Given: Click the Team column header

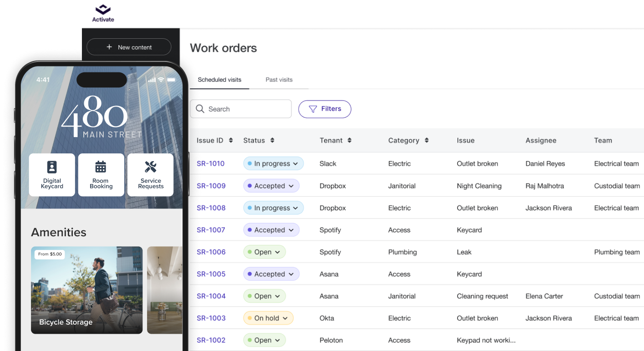Looking at the screenshot, I should pyautogui.click(x=603, y=140).
